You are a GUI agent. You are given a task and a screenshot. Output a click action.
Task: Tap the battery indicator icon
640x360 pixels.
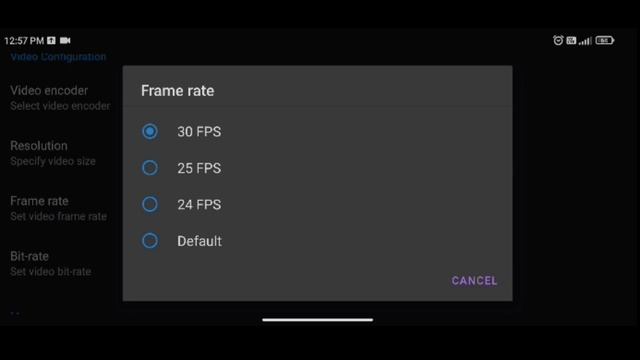pyautogui.click(x=604, y=40)
